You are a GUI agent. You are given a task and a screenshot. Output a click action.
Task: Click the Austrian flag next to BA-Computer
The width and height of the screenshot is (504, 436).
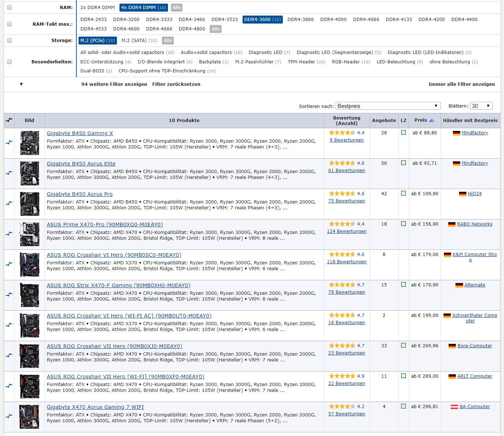[x=454, y=407]
